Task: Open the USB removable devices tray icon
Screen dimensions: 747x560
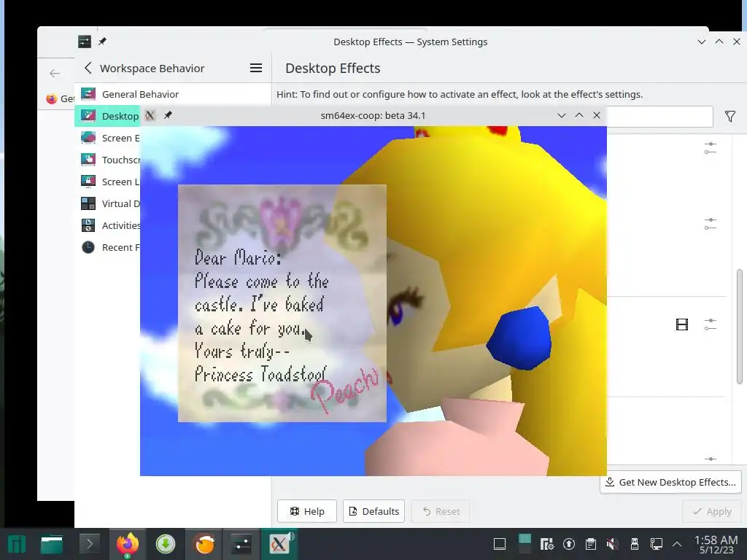Action: pos(634,544)
